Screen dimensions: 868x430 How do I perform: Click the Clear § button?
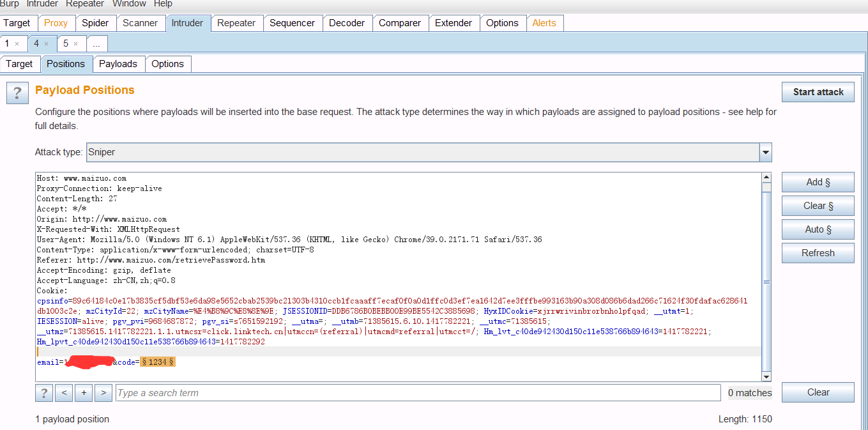click(x=818, y=206)
